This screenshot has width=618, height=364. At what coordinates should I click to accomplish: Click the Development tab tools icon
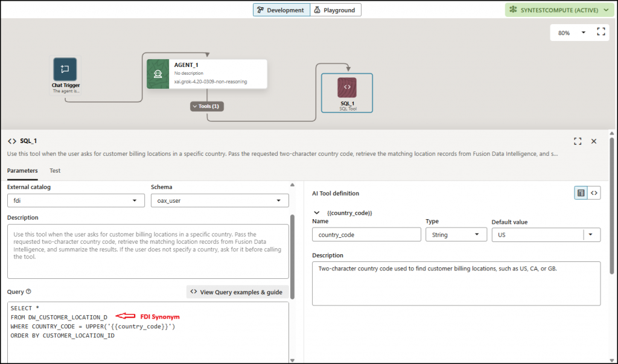[261, 10]
